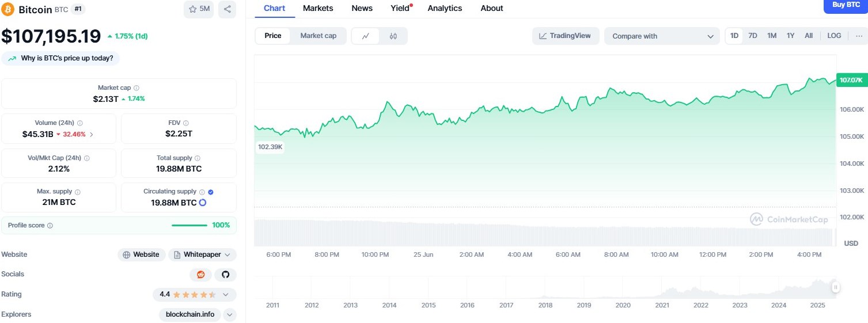The height and width of the screenshot is (323, 868).
Task: Click the Buy BTC button
Action: tap(846, 6)
